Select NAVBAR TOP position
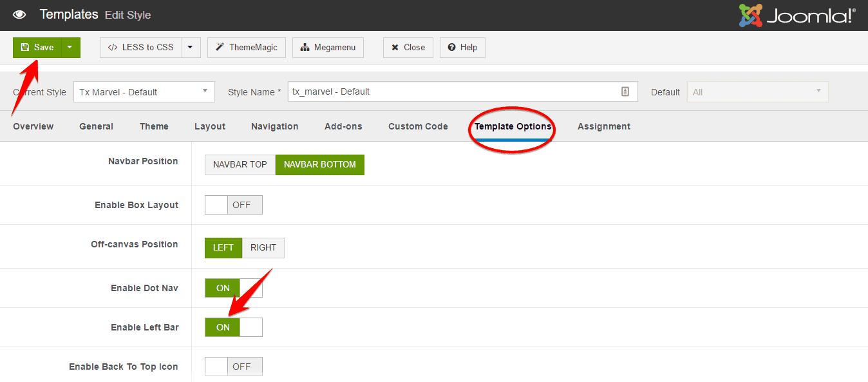The width and height of the screenshot is (868, 382). 240,164
